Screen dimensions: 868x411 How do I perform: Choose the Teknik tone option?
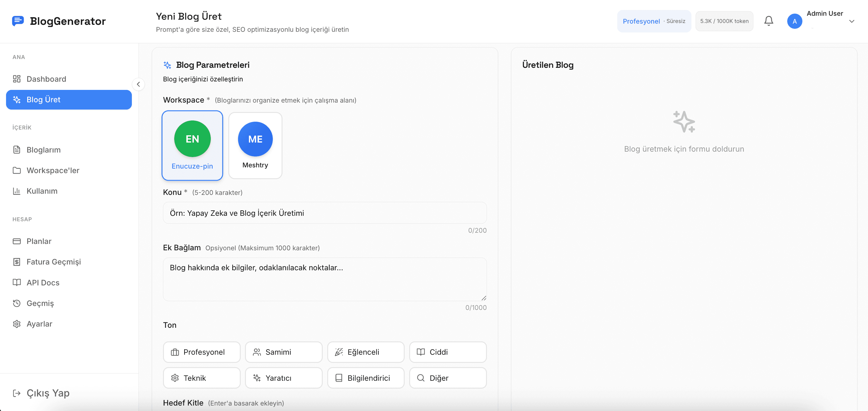point(201,378)
